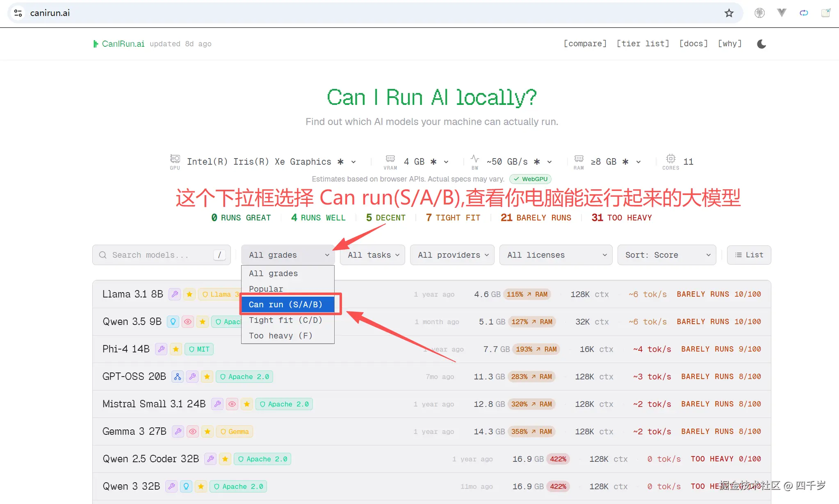Screen dimensions: 839x504
Task: Click the MoE network icon on GPT-OSS 20B
Action: point(178,377)
